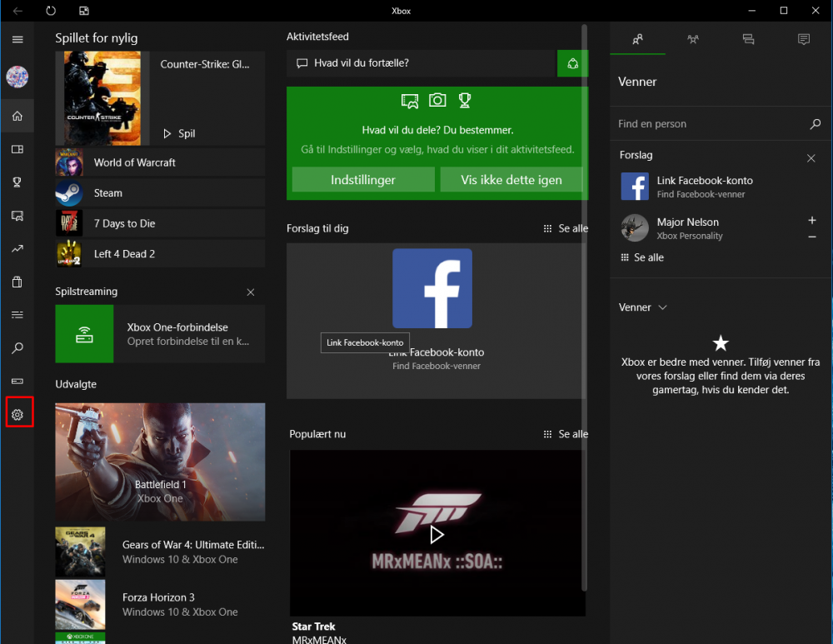The width and height of the screenshot is (833, 644).
Task: Open Achievements trophy in sidebar
Action: tap(17, 182)
